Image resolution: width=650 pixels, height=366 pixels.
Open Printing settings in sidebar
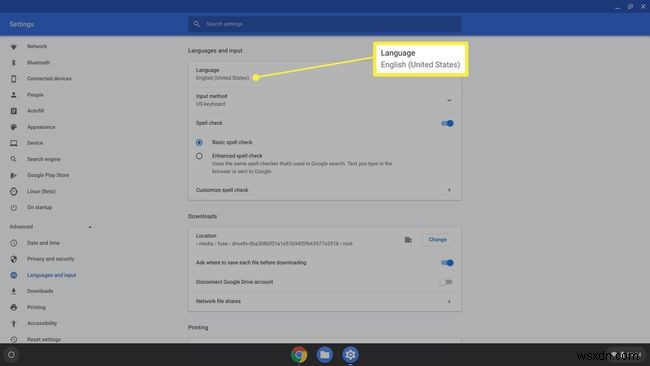(x=36, y=308)
